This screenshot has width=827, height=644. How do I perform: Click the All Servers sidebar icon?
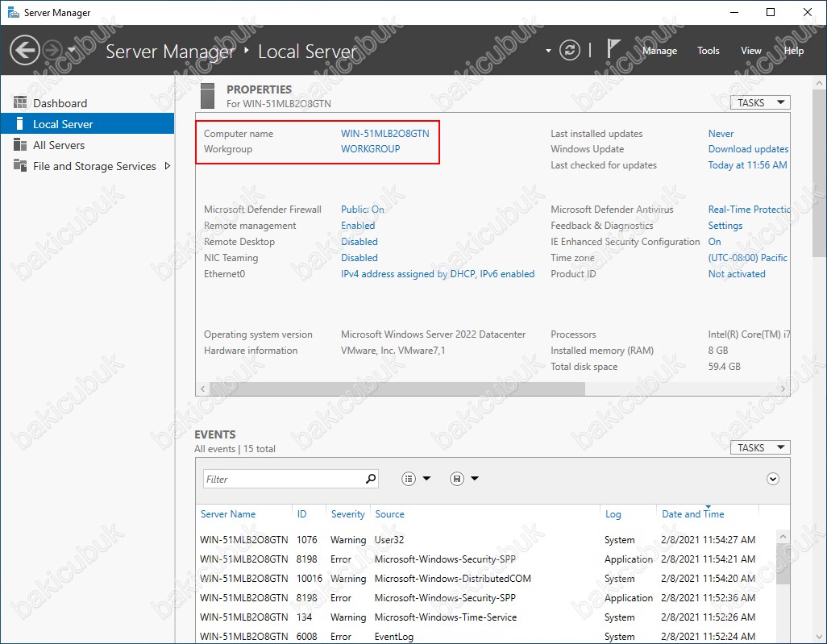pyautogui.click(x=20, y=144)
